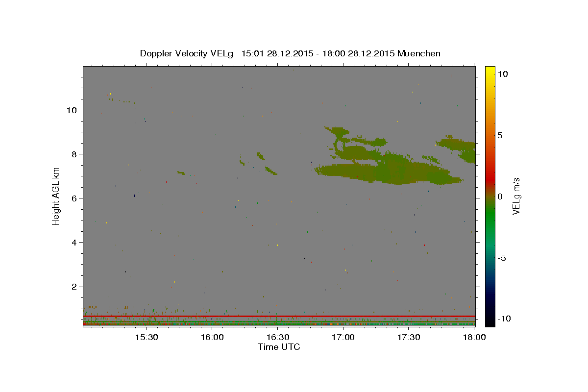This screenshot has height=392, width=588.
Task: Click the colorbar value -5
Action: click(502, 257)
